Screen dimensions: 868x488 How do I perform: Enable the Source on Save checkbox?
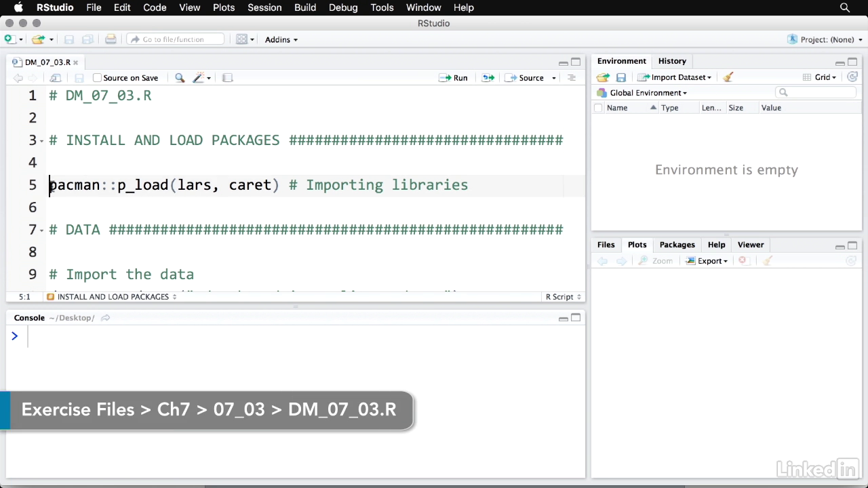coord(97,78)
